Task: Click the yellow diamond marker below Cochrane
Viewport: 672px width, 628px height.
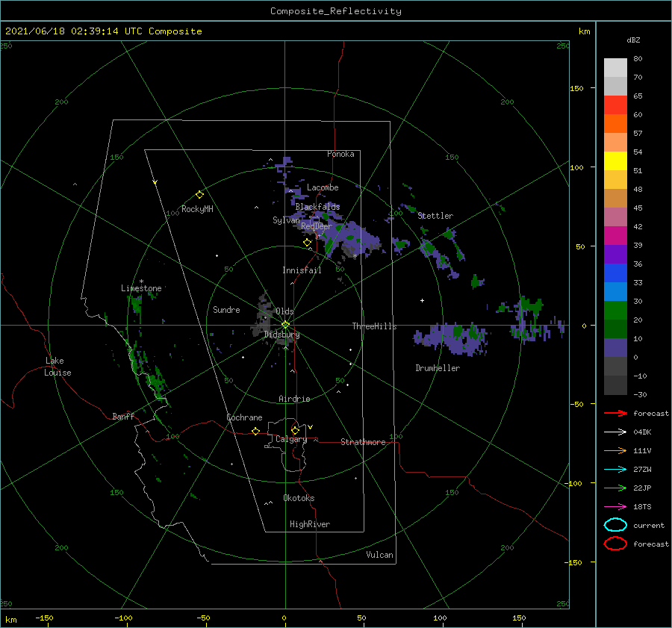Action: [x=255, y=432]
